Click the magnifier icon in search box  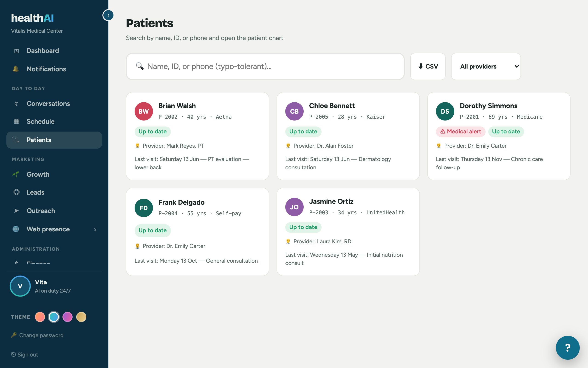pyautogui.click(x=140, y=66)
